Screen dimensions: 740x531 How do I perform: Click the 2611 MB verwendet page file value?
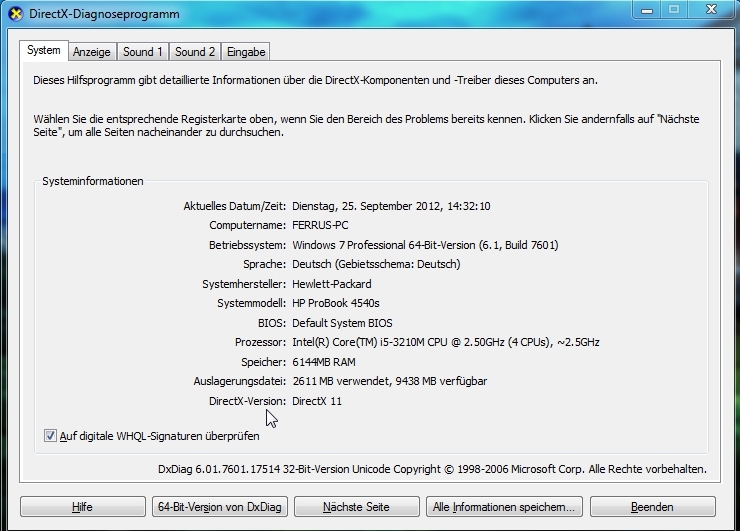(389, 381)
